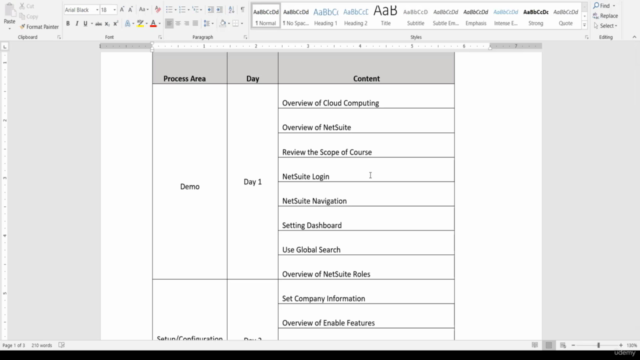The image size is (640, 360).
Task: Toggle superscript formatting
Action: tap(116, 24)
